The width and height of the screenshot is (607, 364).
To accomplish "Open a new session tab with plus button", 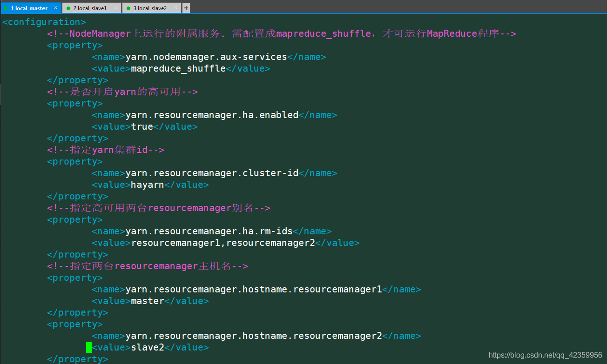I will click(186, 8).
